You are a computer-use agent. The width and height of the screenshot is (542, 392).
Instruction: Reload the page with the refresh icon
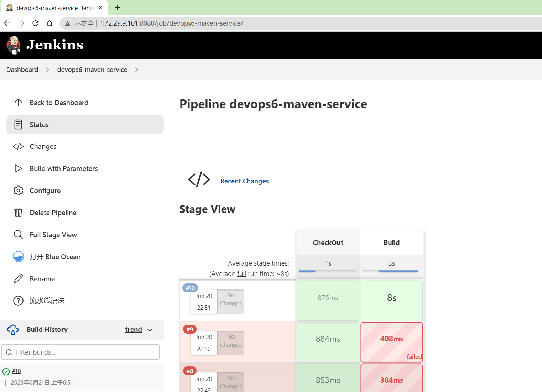coord(35,23)
